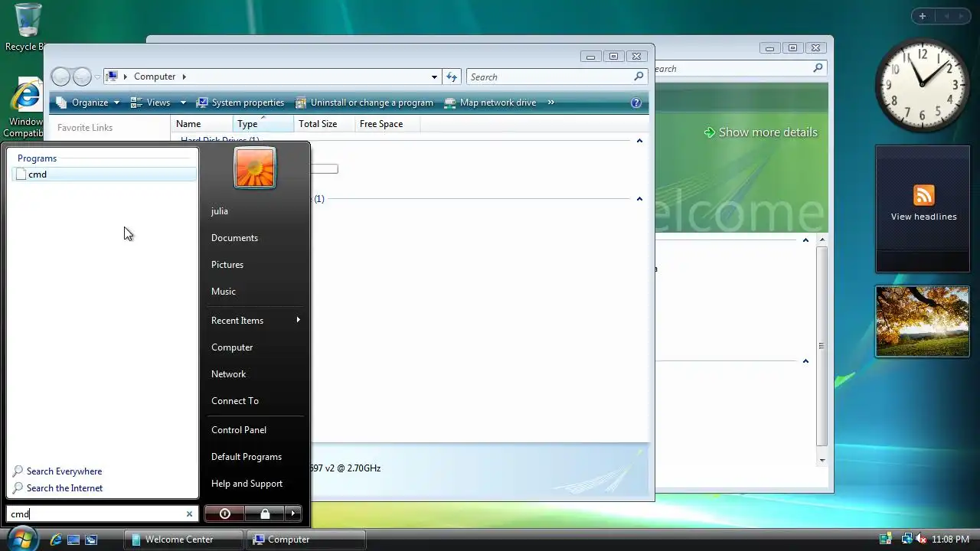Click the slideshow picture gadget
This screenshot has height=551, width=980.
point(923,321)
